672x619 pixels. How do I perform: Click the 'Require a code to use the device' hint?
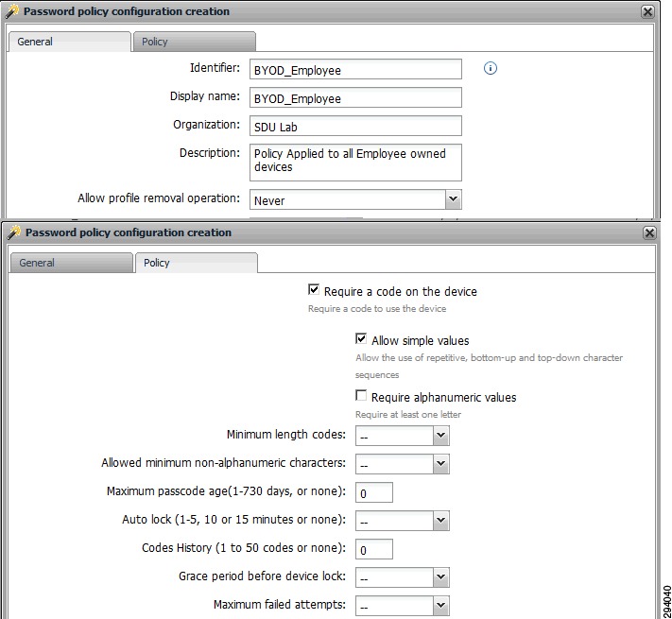click(x=377, y=309)
